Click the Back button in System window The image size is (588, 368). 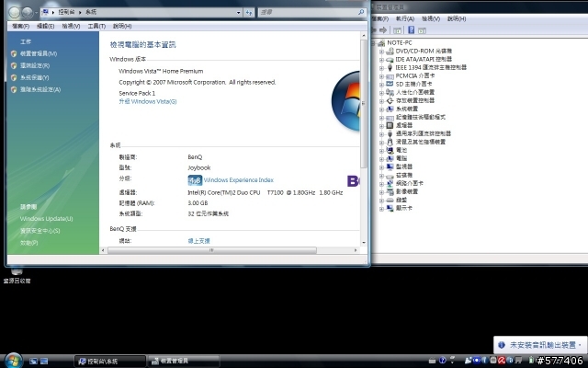tap(15, 13)
